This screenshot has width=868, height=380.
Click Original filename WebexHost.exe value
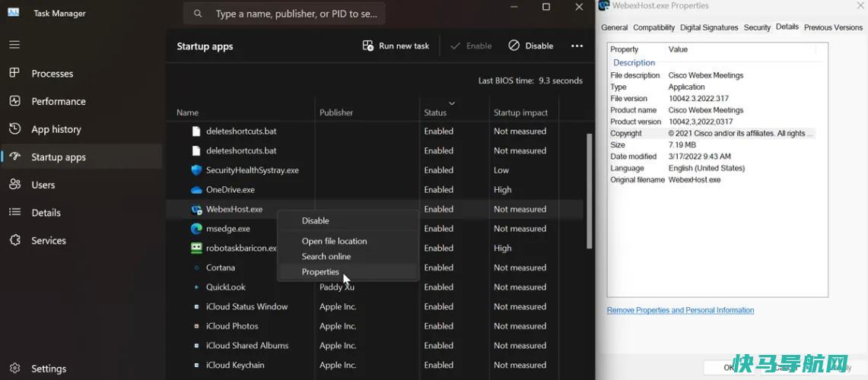(x=695, y=180)
